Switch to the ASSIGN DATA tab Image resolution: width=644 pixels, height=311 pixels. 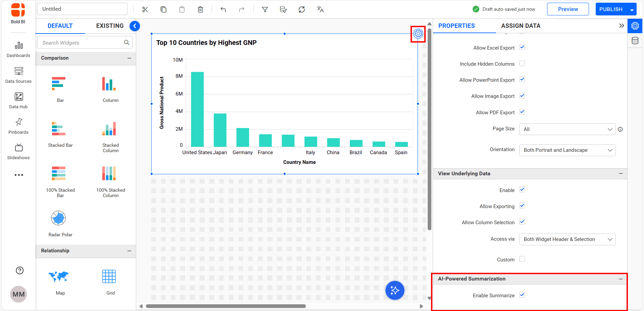point(521,26)
